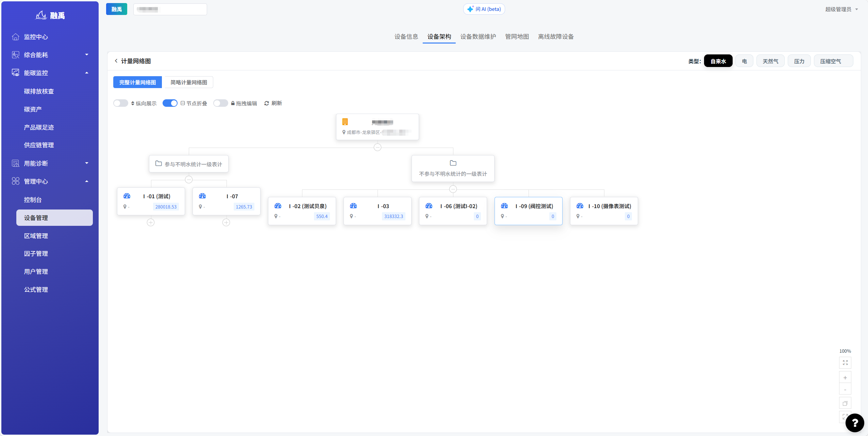Click the plus expander under Ⅰ-07 node

point(226,222)
